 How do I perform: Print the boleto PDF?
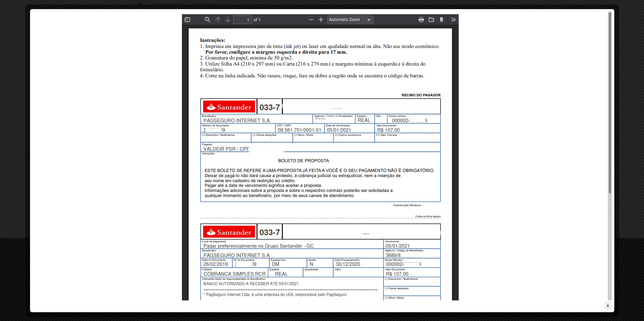pyautogui.click(x=421, y=20)
